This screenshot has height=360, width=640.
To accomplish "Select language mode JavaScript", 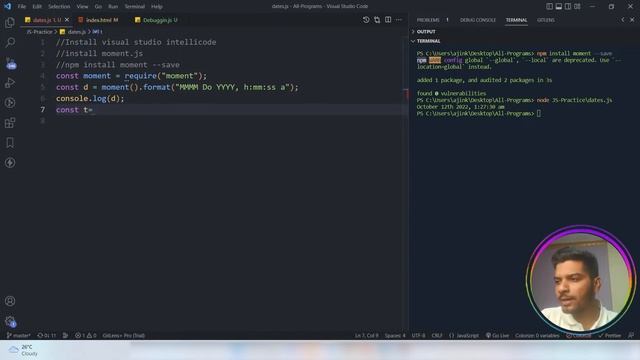I will click(464, 335).
